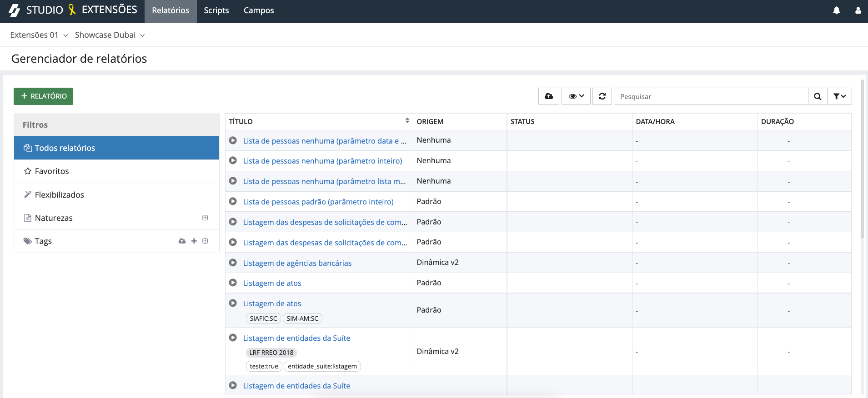Switch to Relatórios tab
This screenshot has width=868, height=398.
coord(171,10)
